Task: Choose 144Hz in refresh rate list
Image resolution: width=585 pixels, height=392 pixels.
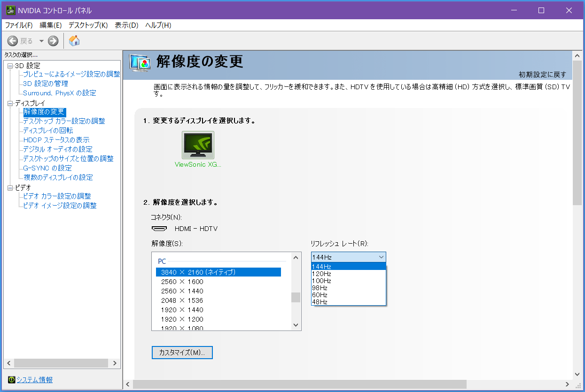Action: [x=348, y=267]
